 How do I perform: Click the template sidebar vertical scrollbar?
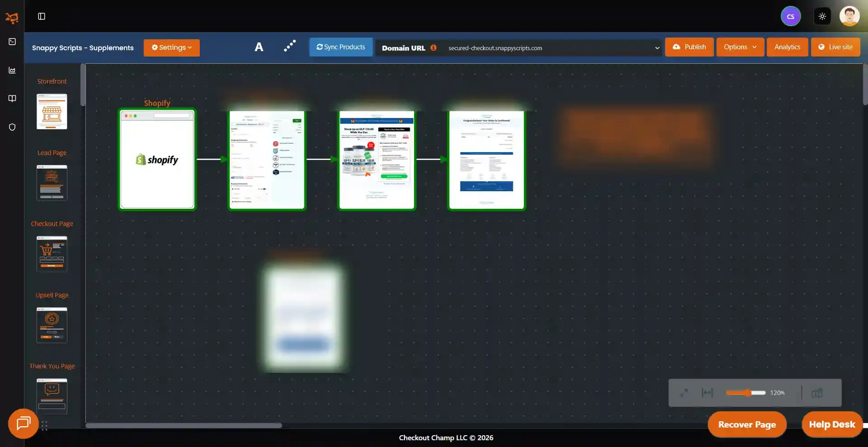83,85
